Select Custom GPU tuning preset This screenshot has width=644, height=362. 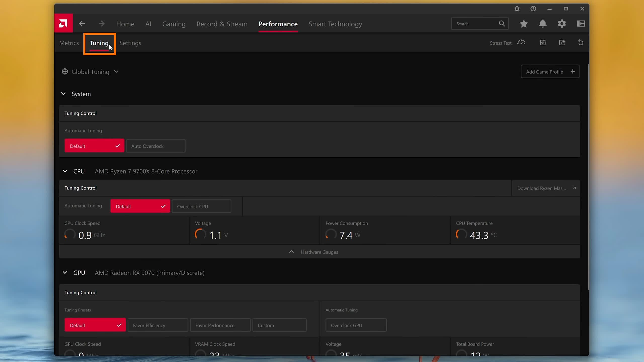(x=279, y=325)
